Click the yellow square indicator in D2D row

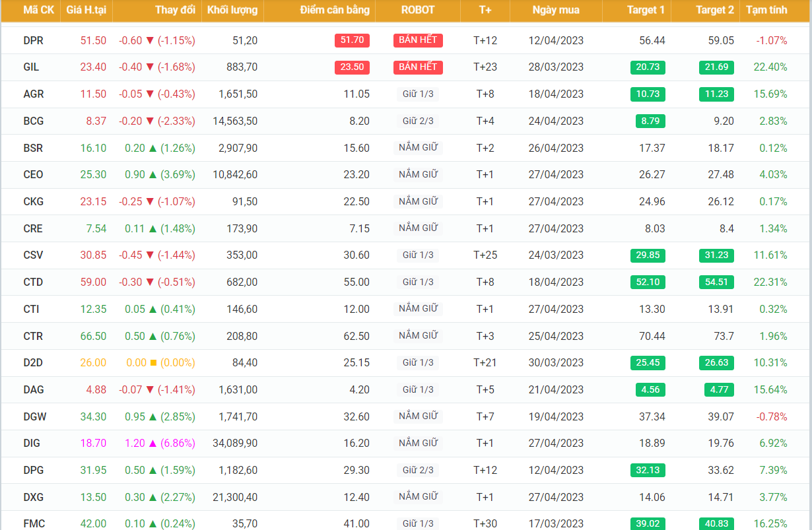point(153,363)
